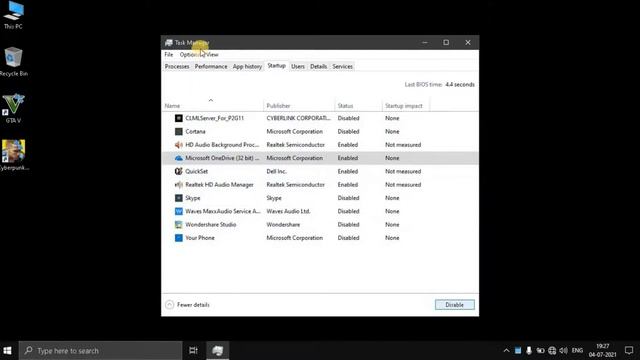This screenshot has height=360, width=640.
Task: Click the Wondershare Studio icon
Action: click(x=178, y=224)
